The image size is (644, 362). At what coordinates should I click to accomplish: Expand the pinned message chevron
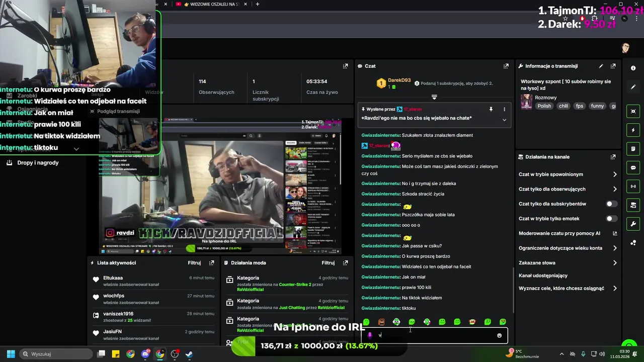[x=504, y=120]
